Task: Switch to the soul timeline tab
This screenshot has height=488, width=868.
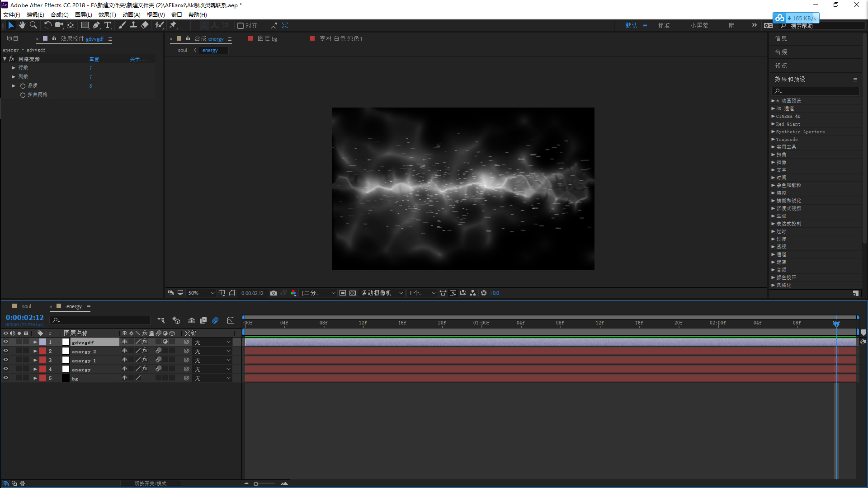Action: tap(26, 306)
